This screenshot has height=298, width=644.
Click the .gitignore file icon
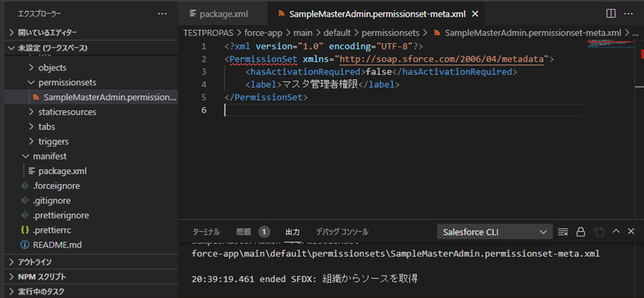[x=25, y=200]
